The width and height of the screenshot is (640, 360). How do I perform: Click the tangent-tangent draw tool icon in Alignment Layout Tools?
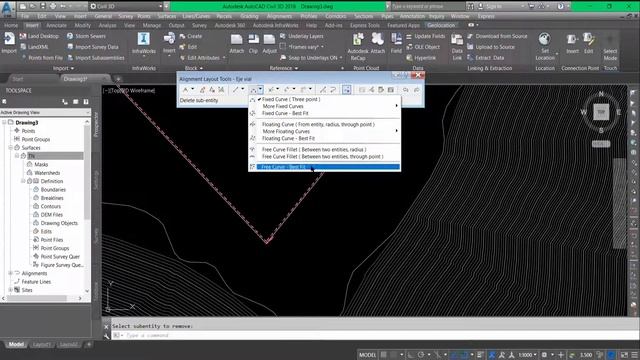coord(185,89)
